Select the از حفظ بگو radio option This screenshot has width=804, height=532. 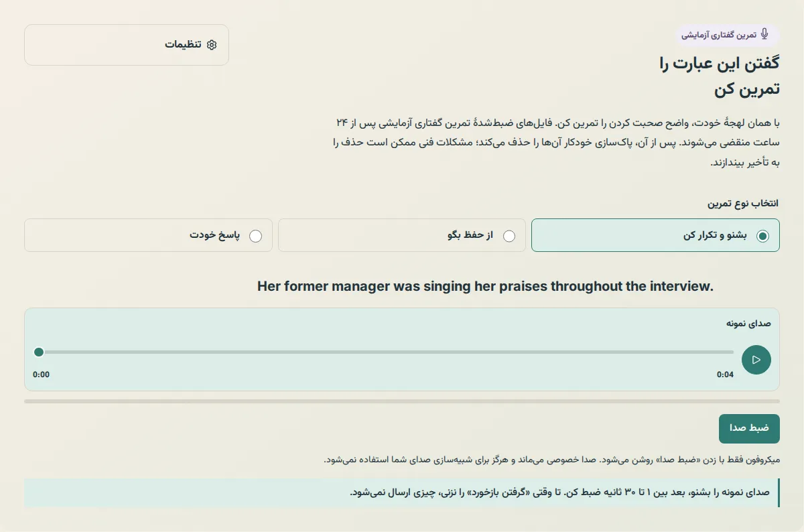tap(509, 236)
